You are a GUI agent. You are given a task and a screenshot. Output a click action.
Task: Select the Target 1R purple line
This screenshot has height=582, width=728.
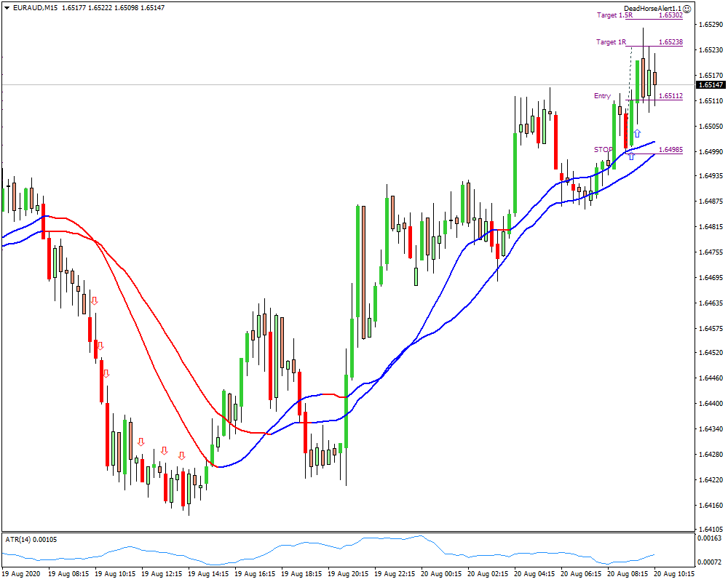(654, 47)
